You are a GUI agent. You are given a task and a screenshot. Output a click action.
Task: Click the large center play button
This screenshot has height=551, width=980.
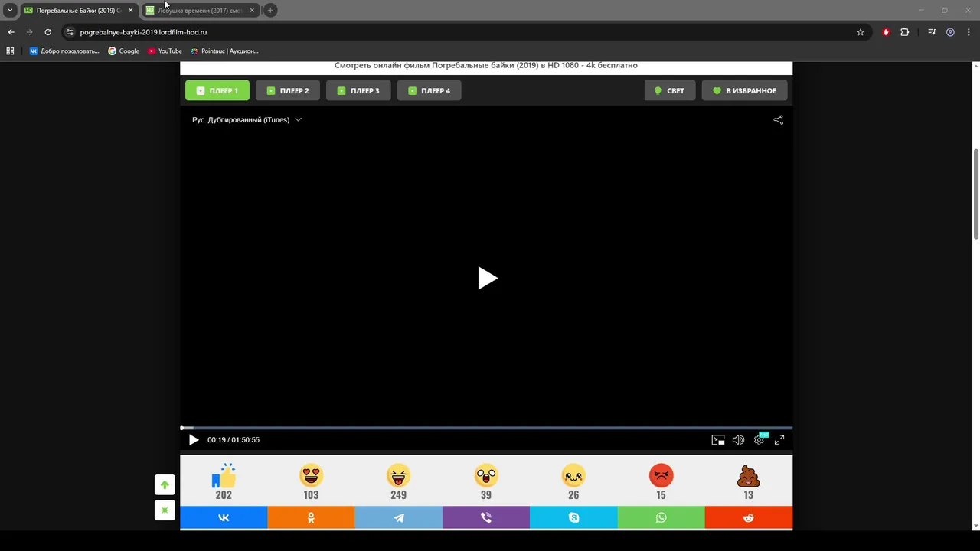488,278
